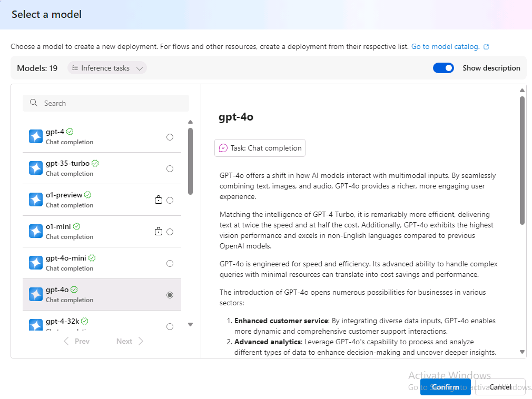Focus the model Search field
This screenshot has width=532, height=399.
pos(106,103)
